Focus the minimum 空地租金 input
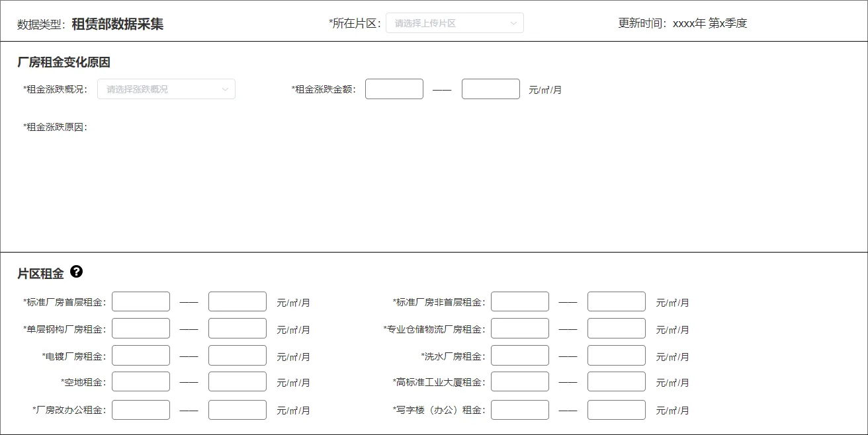 coord(141,381)
